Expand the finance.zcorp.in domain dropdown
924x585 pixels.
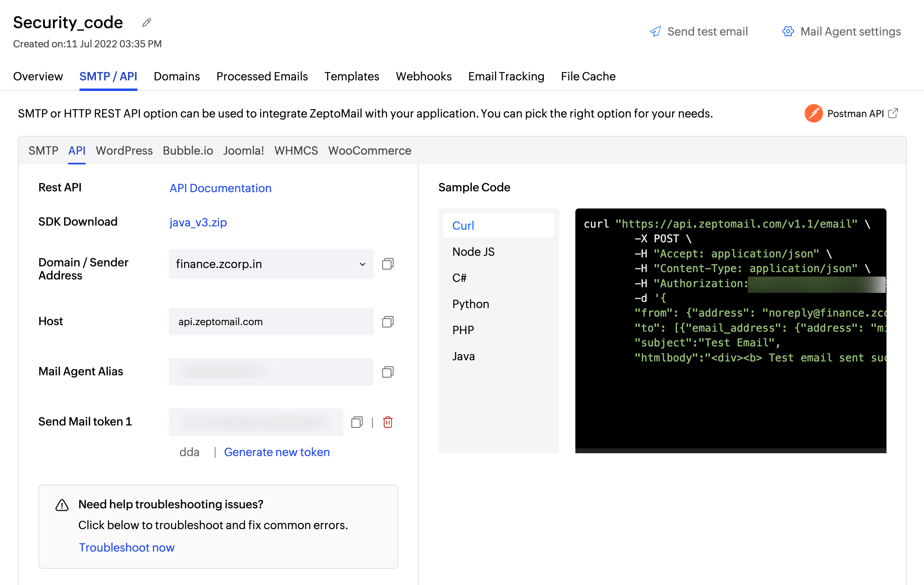tap(362, 264)
